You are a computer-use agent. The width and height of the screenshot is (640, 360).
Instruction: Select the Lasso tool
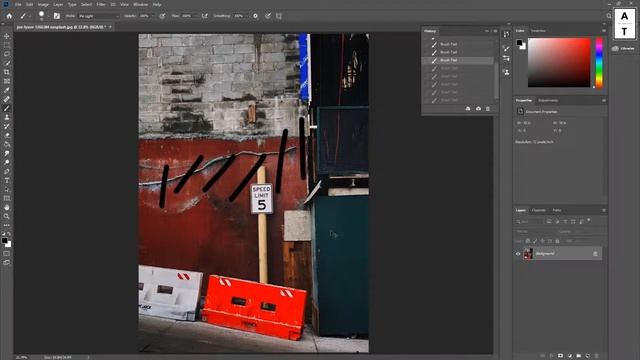coord(7,54)
